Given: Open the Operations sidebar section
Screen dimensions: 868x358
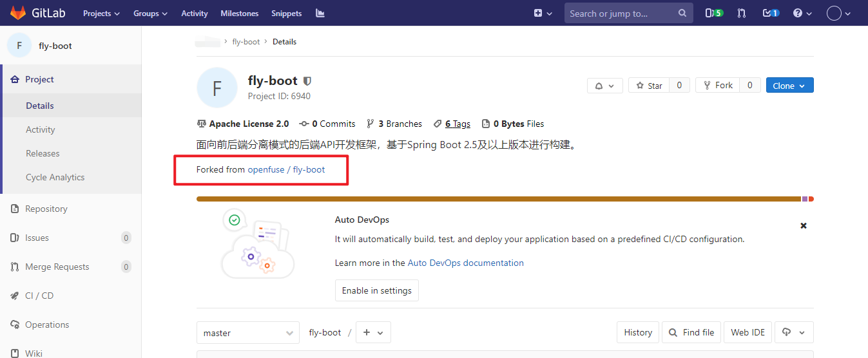Looking at the screenshot, I should [x=47, y=325].
